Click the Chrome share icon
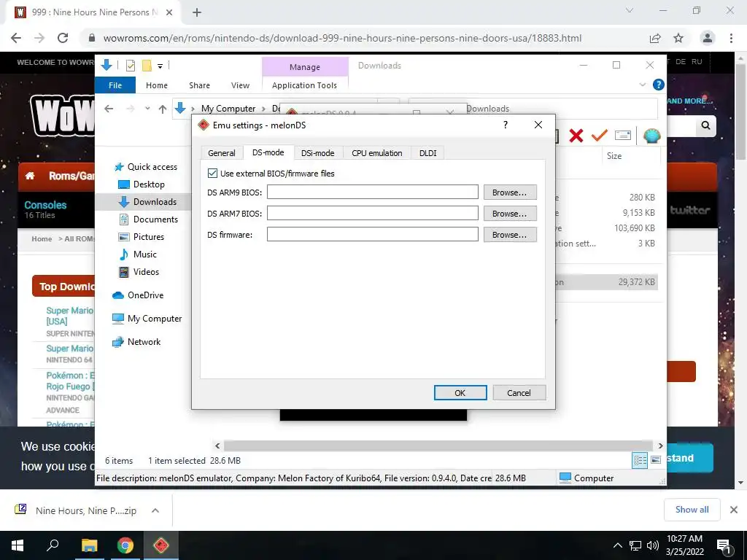 coord(655,38)
